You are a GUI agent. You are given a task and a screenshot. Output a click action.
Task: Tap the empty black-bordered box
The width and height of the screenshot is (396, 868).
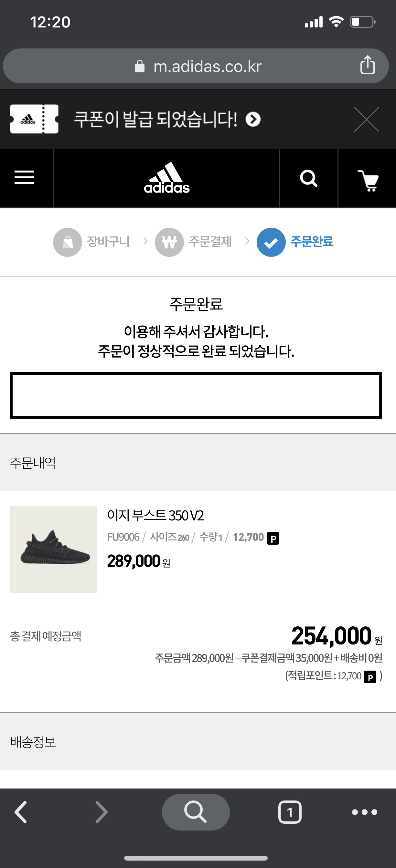[196, 395]
